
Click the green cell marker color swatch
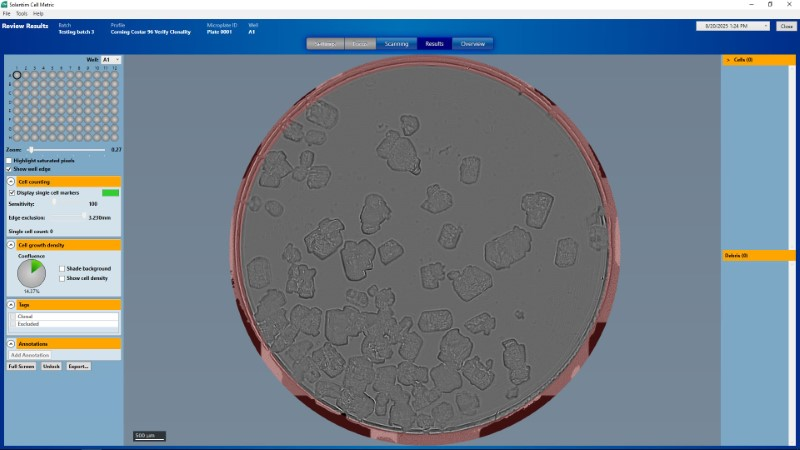click(110, 192)
